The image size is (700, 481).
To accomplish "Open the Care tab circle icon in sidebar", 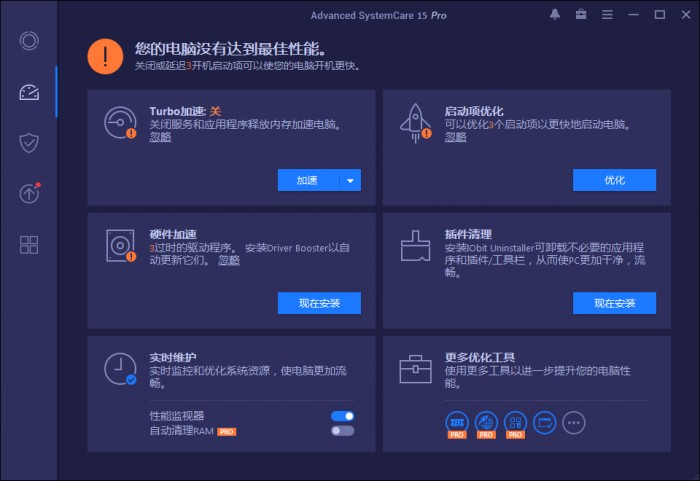I will tap(29, 41).
